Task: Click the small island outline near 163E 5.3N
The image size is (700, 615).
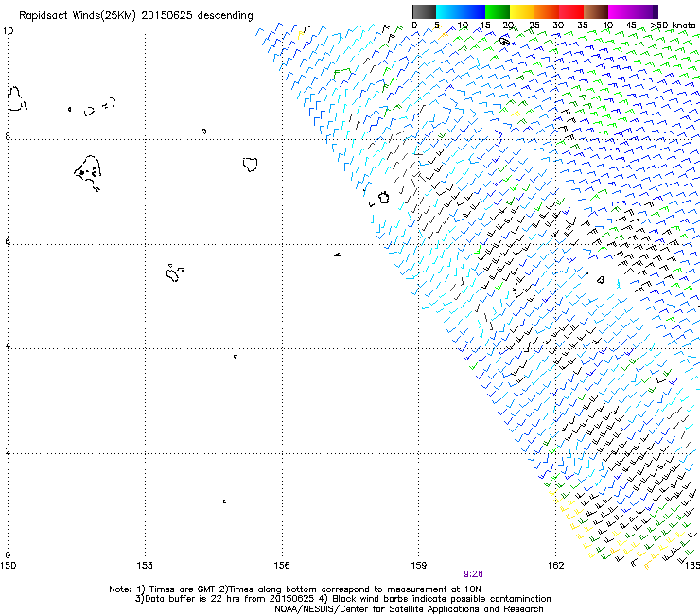Action: [601, 280]
